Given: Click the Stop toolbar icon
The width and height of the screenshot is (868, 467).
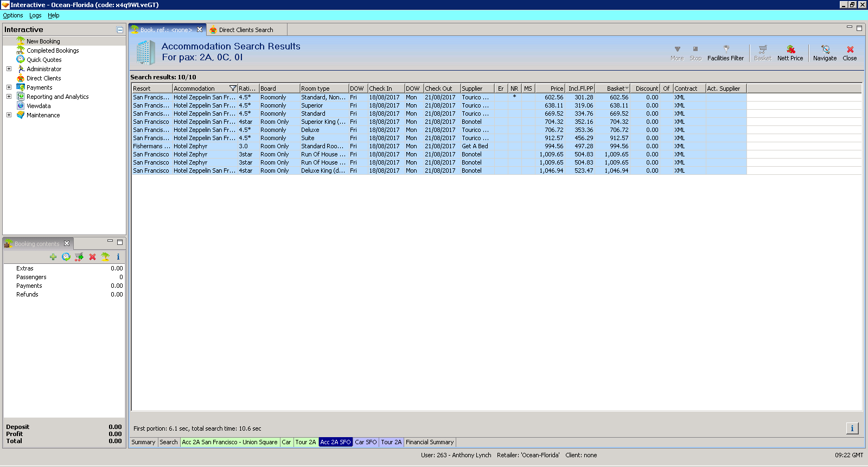Looking at the screenshot, I should pyautogui.click(x=695, y=53).
